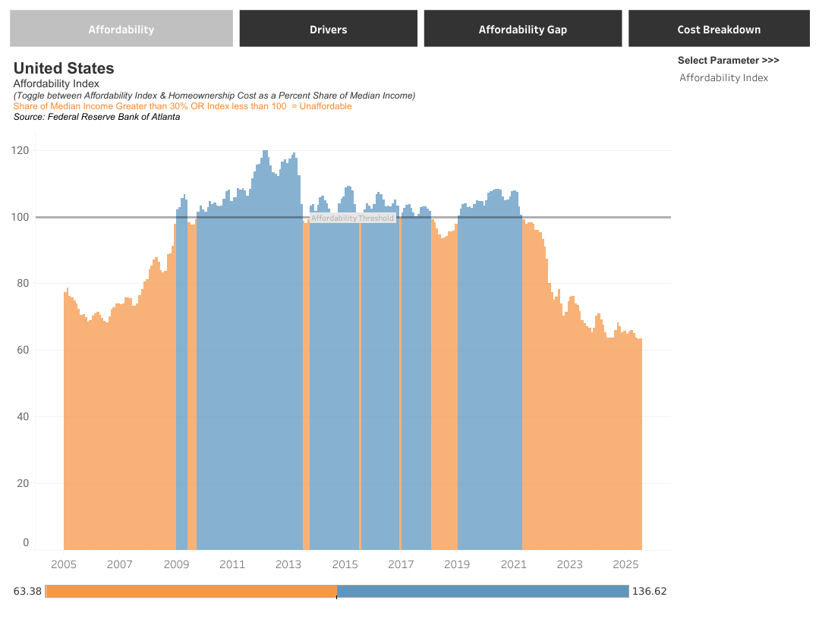Click the Affordability Threshold reference label
Image resolution: width=819 pixels, height=644 pixels.
(x=352, y=218)
